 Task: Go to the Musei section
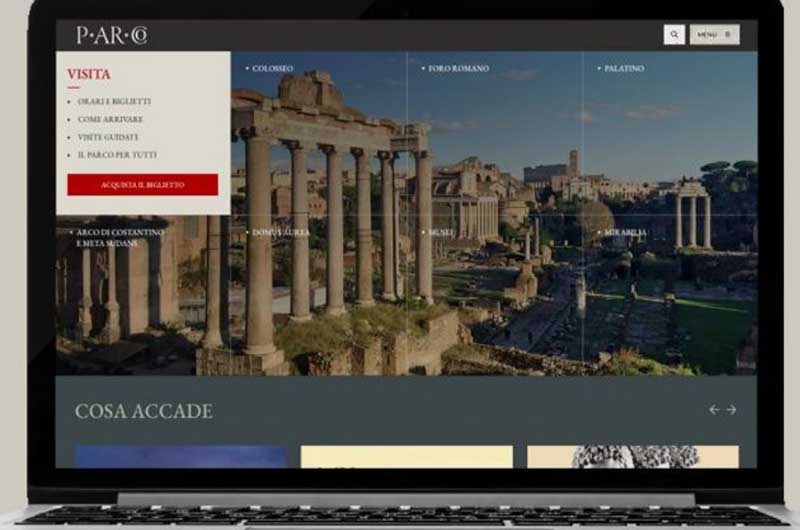click(440, 233)
